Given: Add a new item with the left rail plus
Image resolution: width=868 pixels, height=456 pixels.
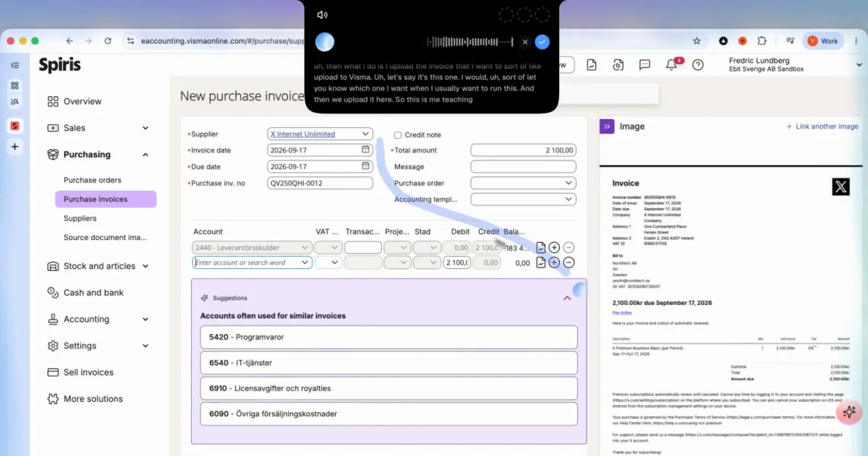Looking at the screenshot, I should (15, 147).
